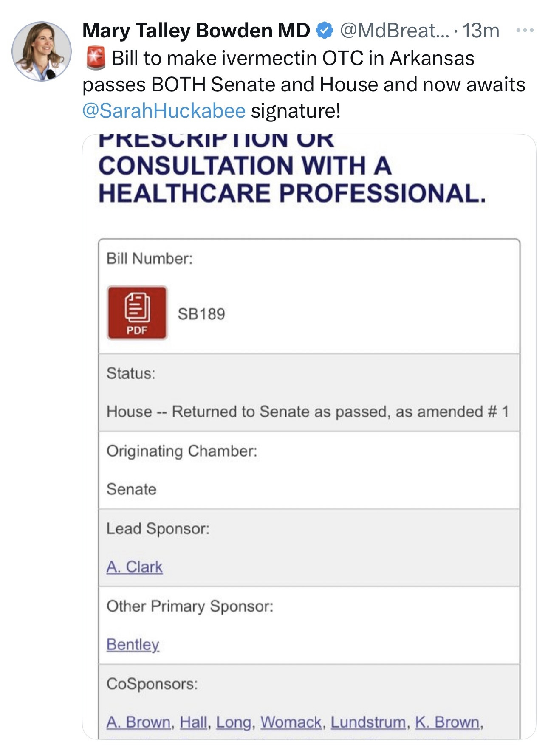
Task: Open the Bentley sponsor link
Action: [x=133, y=644]
